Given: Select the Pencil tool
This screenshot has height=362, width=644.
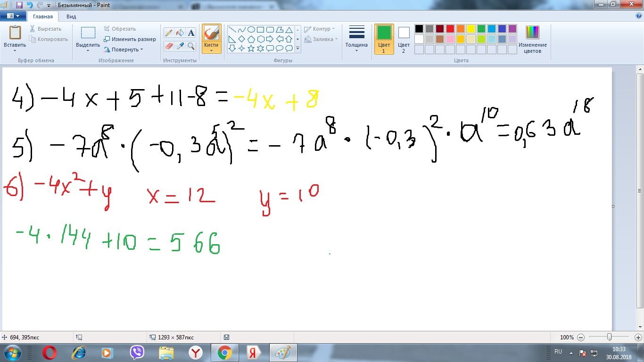Looking at the screenshot, I should click(169, 33).
